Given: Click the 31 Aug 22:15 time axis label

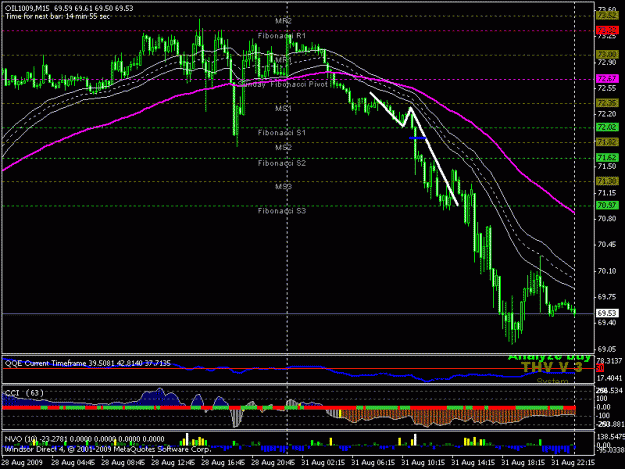Looking at the screenshot, I should [x=573, y=463].
